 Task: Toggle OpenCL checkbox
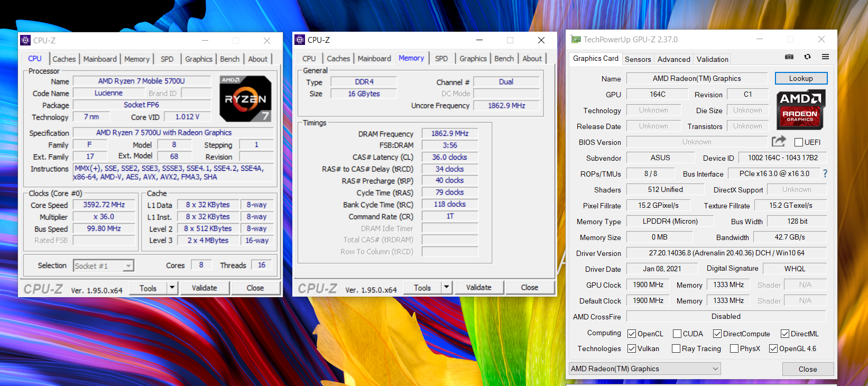(632, 334)
